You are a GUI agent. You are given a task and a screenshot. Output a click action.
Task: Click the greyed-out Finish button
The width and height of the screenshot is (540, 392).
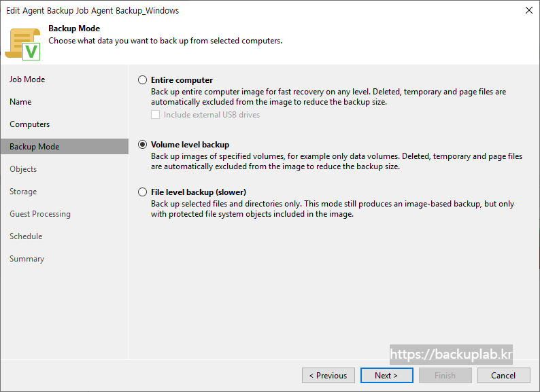tap(445, 376)
